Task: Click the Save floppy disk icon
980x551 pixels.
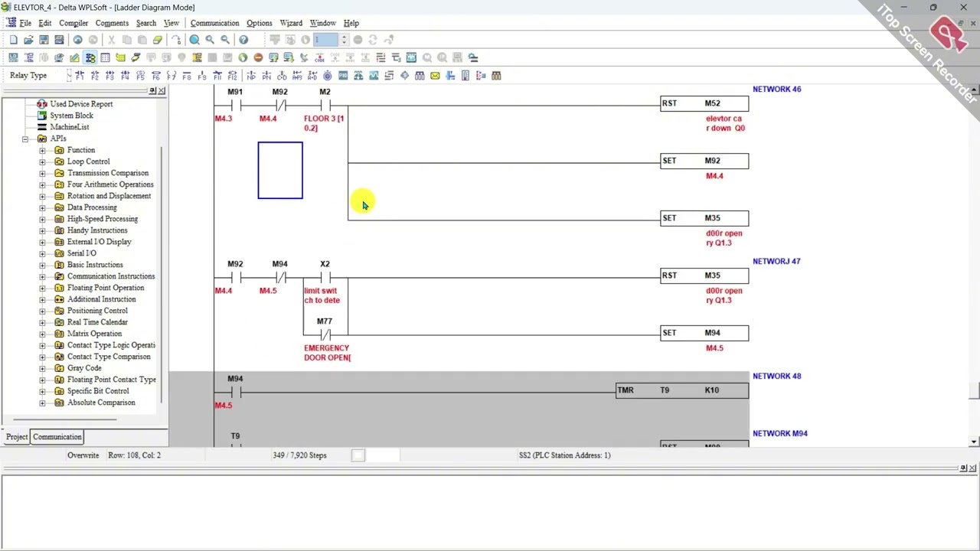Action: pos(44,40)
